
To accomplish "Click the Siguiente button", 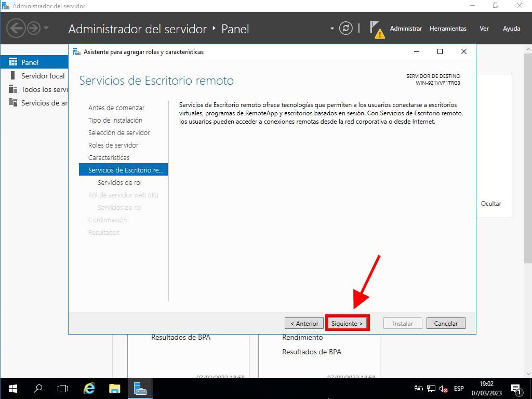I will coord(347,323).
